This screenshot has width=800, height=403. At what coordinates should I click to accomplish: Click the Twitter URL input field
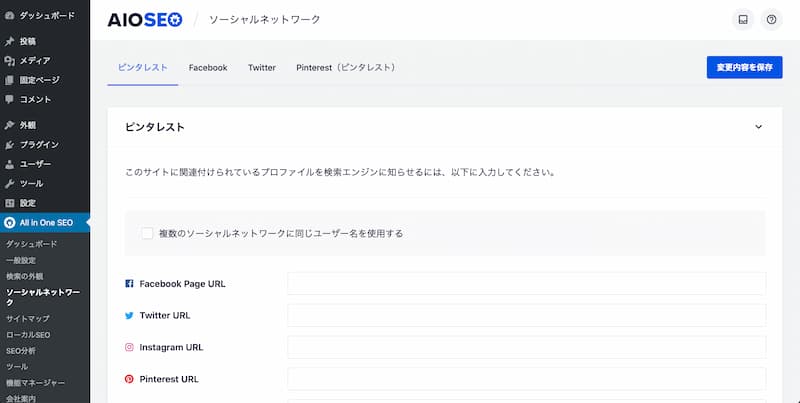click(527, 316)
